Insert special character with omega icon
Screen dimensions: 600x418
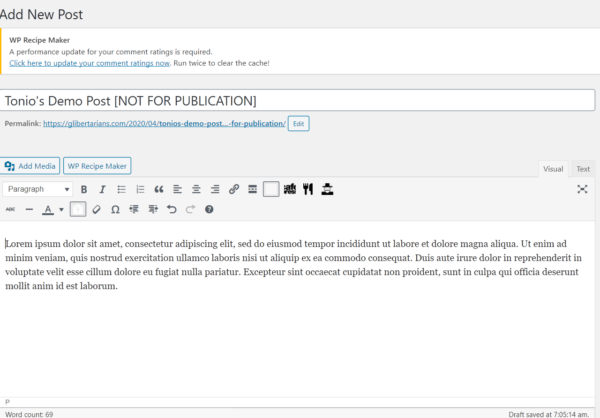[x=115, y=210]
